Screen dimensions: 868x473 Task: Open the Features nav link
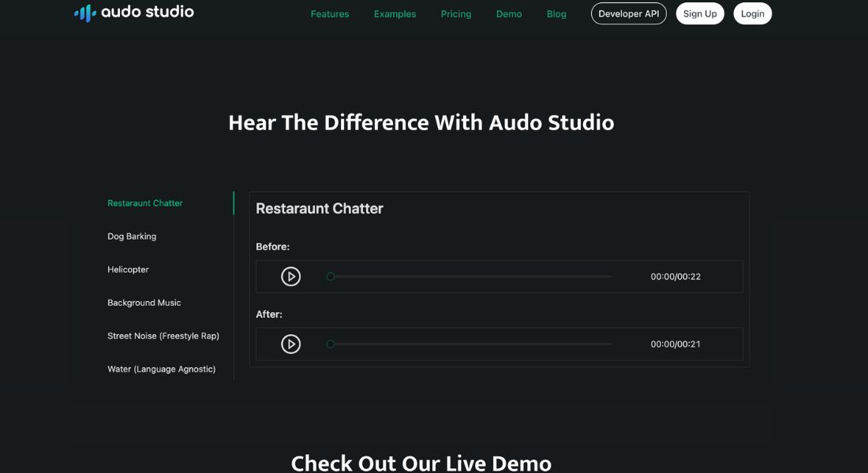330,14
